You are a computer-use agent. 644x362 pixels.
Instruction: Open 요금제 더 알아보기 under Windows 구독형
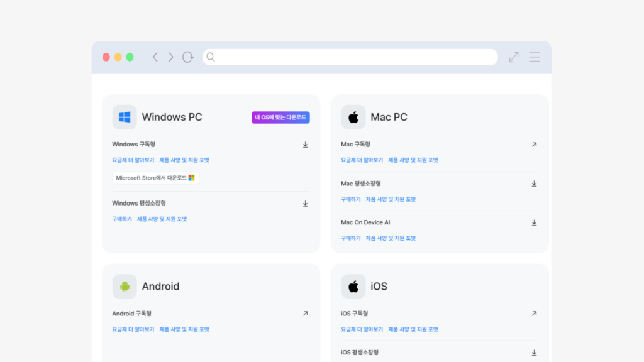(133, 160)
